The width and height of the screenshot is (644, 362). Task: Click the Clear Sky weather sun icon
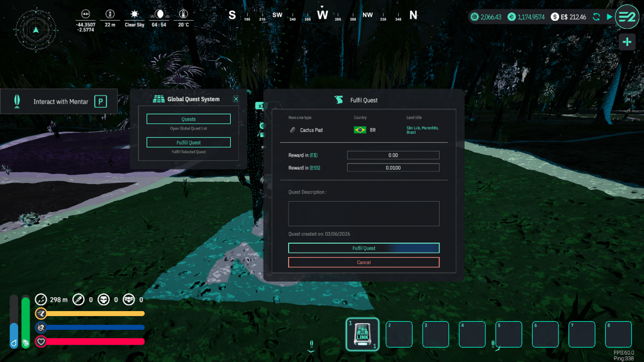coord(134,14)
